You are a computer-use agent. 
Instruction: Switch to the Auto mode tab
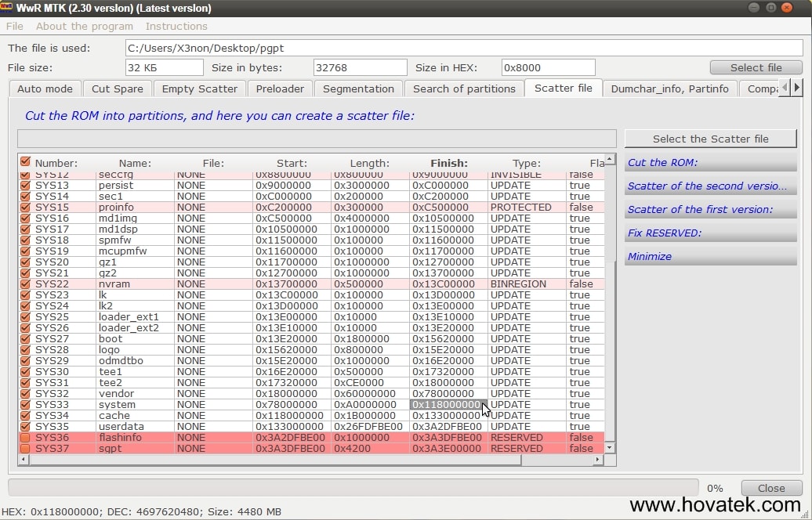[45, 88]
